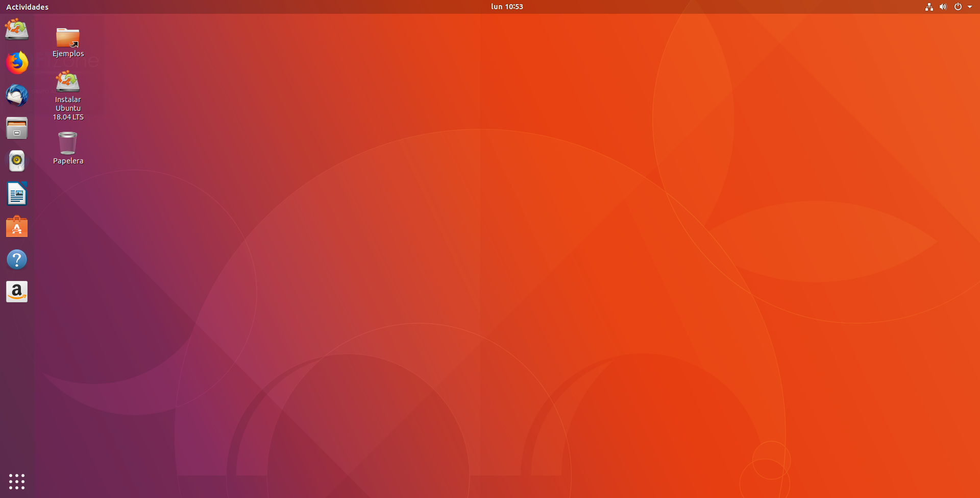Click the power icon in the top bar
The height and width of the screenshot is (498, 980).
click(958, 7)
